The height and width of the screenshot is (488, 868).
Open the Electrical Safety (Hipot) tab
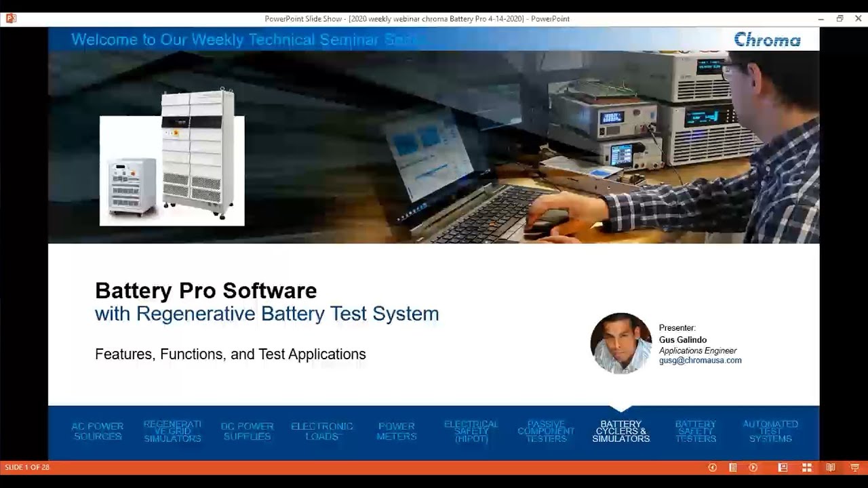471,431
